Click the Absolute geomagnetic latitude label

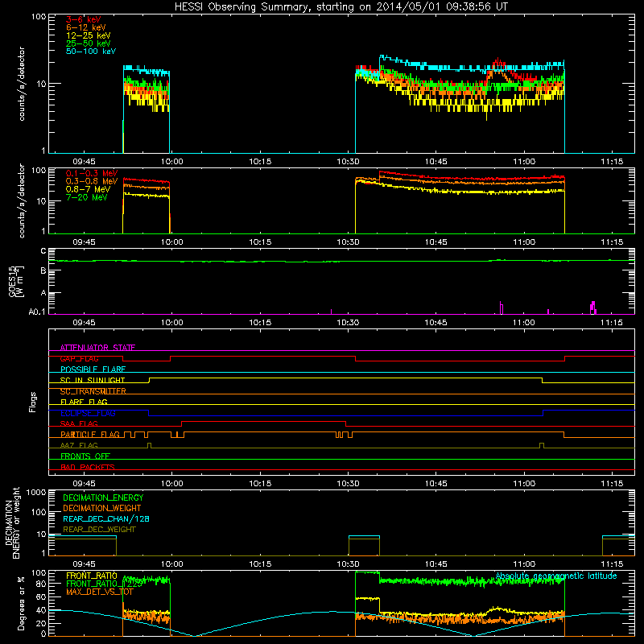pos(556,576)
